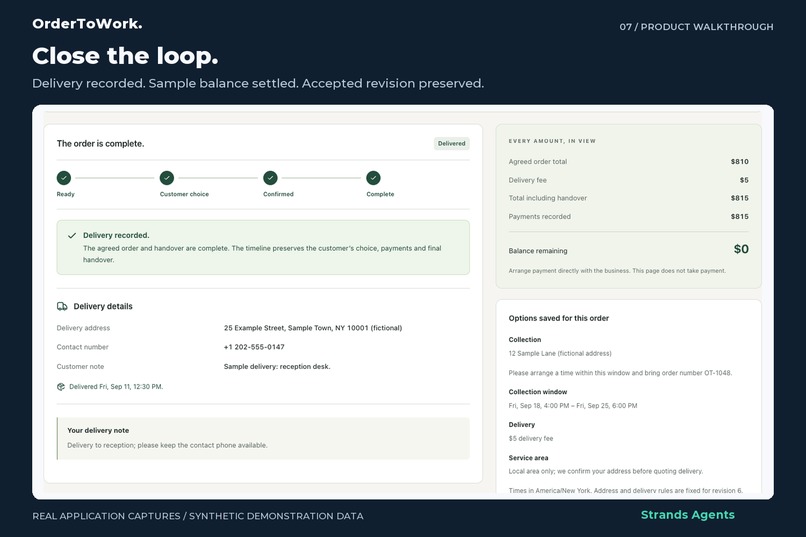
Task: Click the 'REAL APPLICATION CAPTURES' footer text
Action: tap(197, 516)
